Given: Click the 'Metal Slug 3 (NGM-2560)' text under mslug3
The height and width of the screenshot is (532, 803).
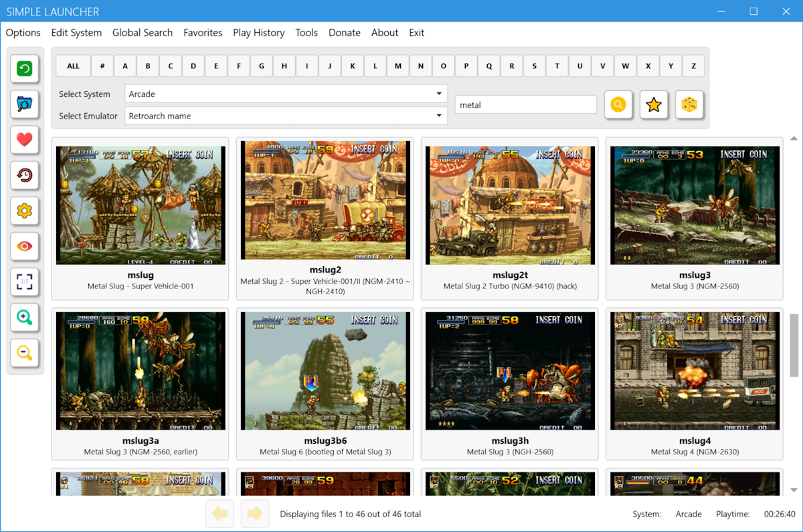Looking at the screenshot, I should [x=695, y=286].
